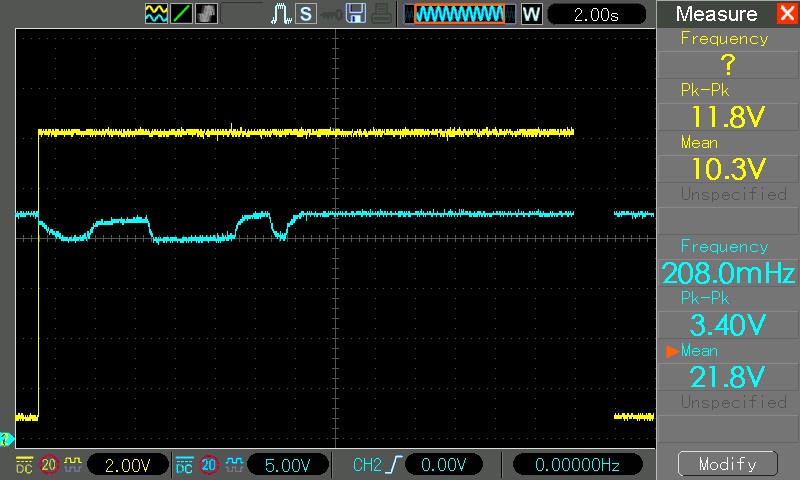Click the grayed-out key lock icon
Viewport: 800px width, 480px height.
331,15
